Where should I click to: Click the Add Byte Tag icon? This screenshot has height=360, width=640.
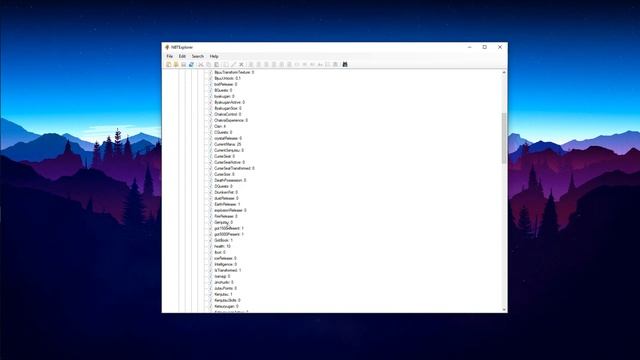[x=251, y=64]
